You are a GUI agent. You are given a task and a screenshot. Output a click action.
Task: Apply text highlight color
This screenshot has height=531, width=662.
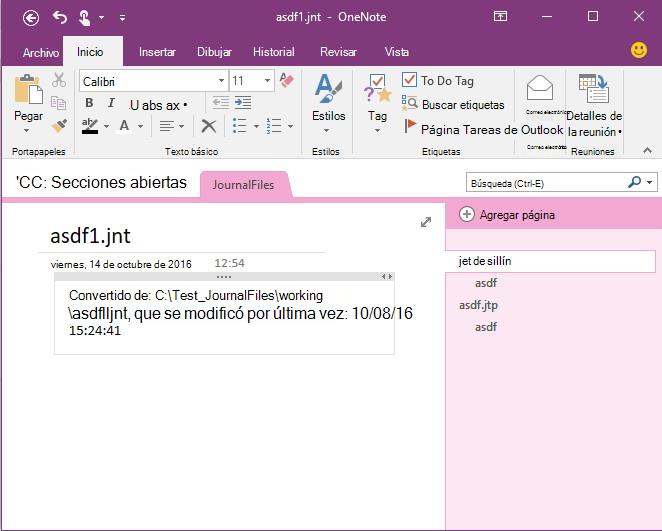tap(90, 126)
